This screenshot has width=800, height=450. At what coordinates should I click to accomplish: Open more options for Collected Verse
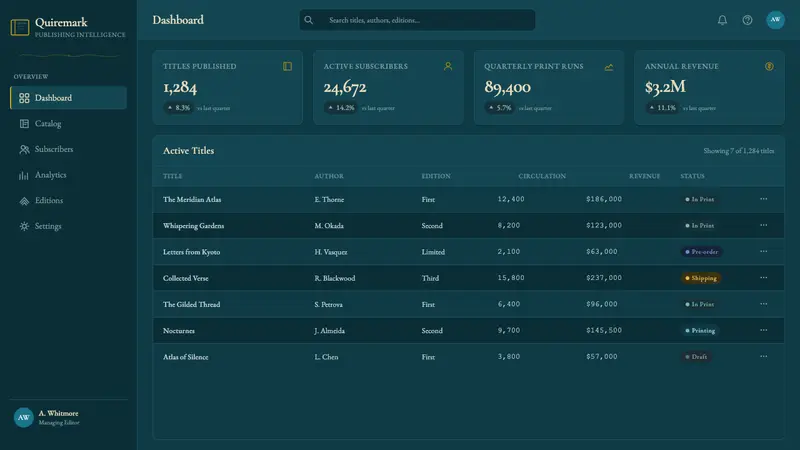[763, 278]
